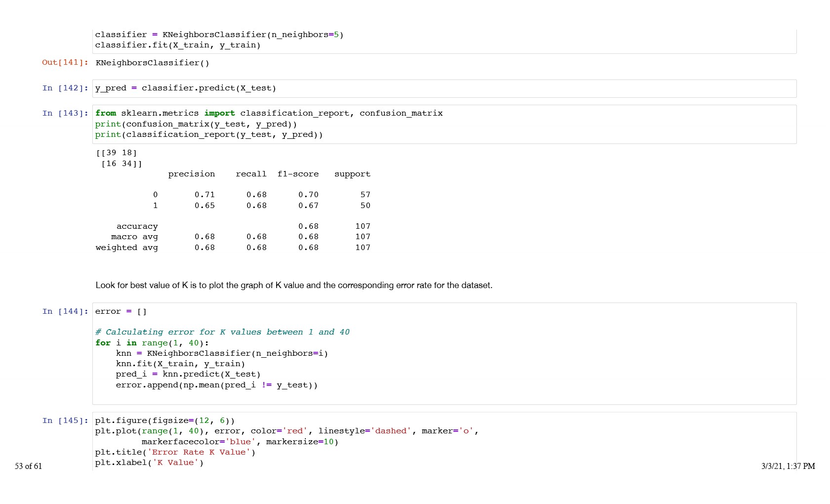Select the In [143] cell prompt label
The image size is (830, 504).
tap(65, 113)
